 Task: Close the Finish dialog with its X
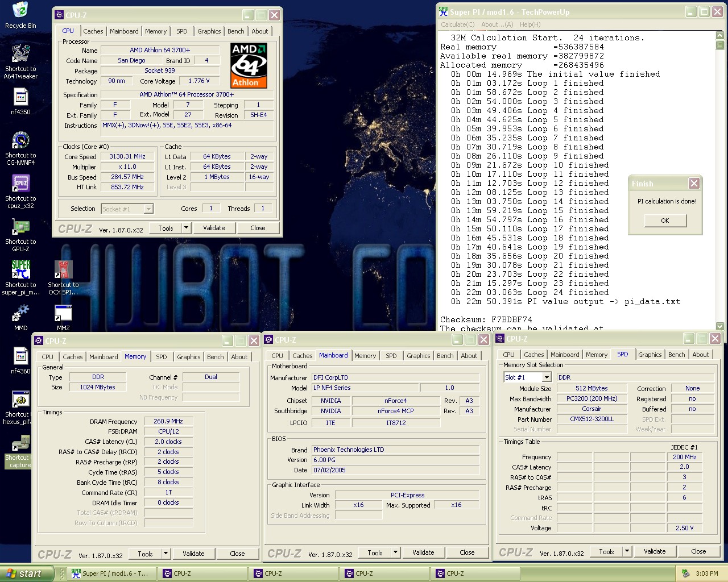click(x=694, y=183)
